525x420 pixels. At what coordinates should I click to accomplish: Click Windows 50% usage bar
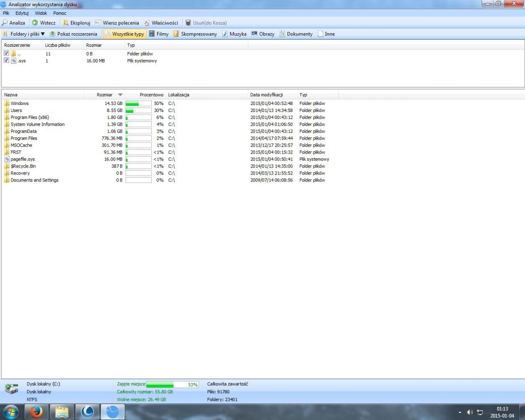(x=138, y=103)
